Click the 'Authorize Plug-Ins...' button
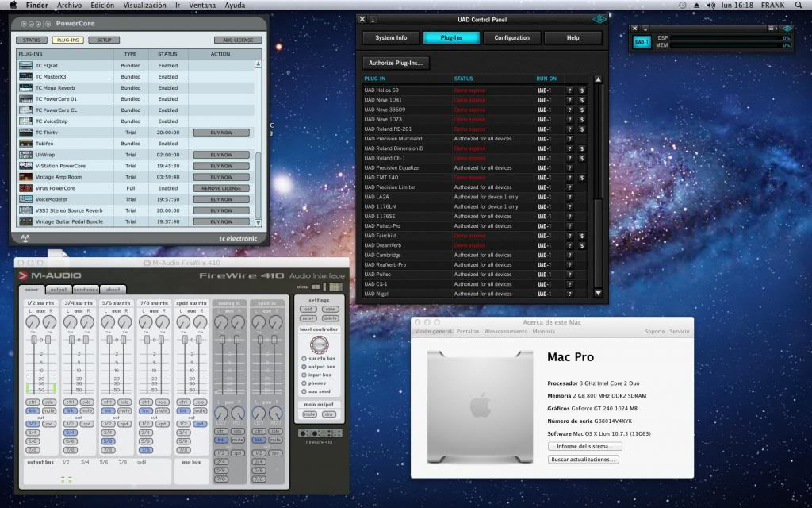 pyautogui.click(x=396, y=63)
